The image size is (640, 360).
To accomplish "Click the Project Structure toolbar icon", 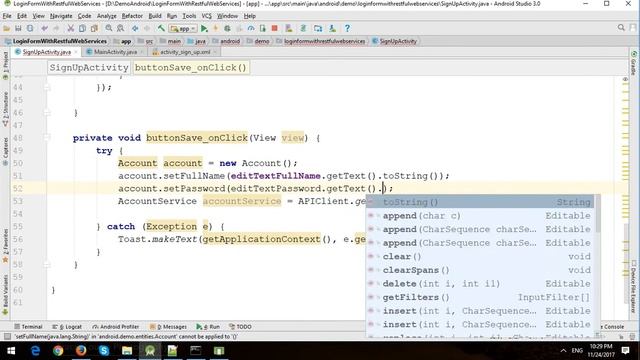I will [x=318, y=29].
